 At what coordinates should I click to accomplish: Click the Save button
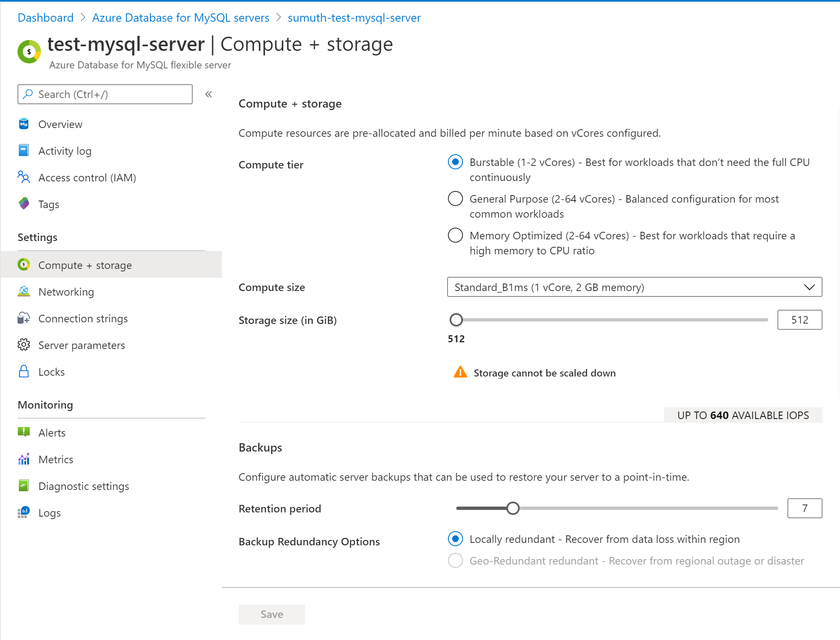point(272,614)
